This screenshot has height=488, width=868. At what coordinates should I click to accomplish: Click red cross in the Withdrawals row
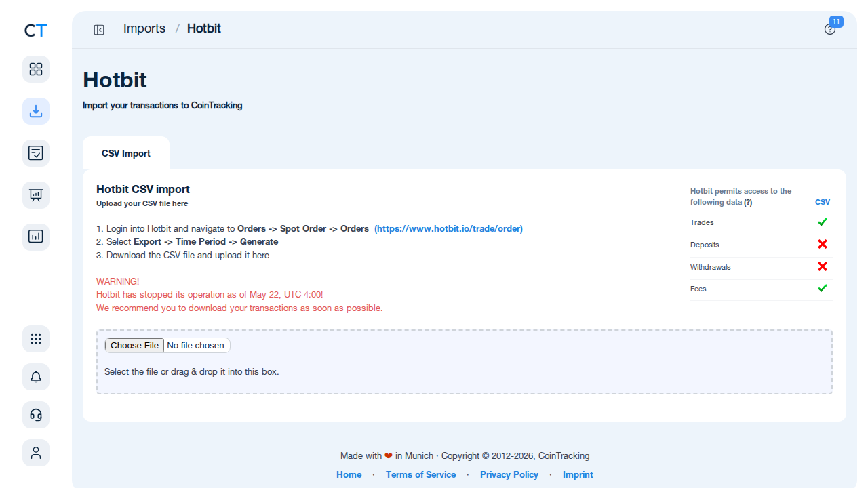pos(823,267)
